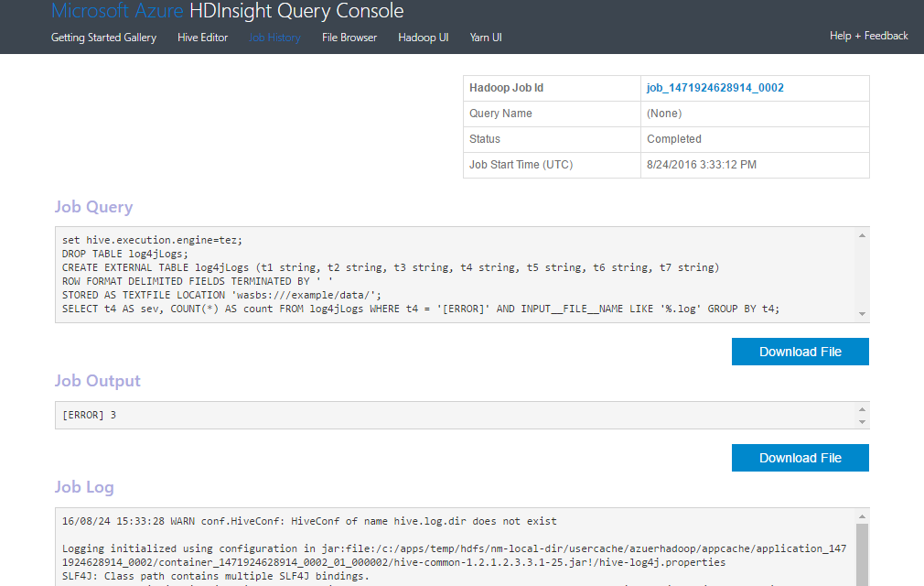The height and width of the screenshot is (586, 924).
Task: Click the HDInsight Query Console title
Action: tap(227, 12)
